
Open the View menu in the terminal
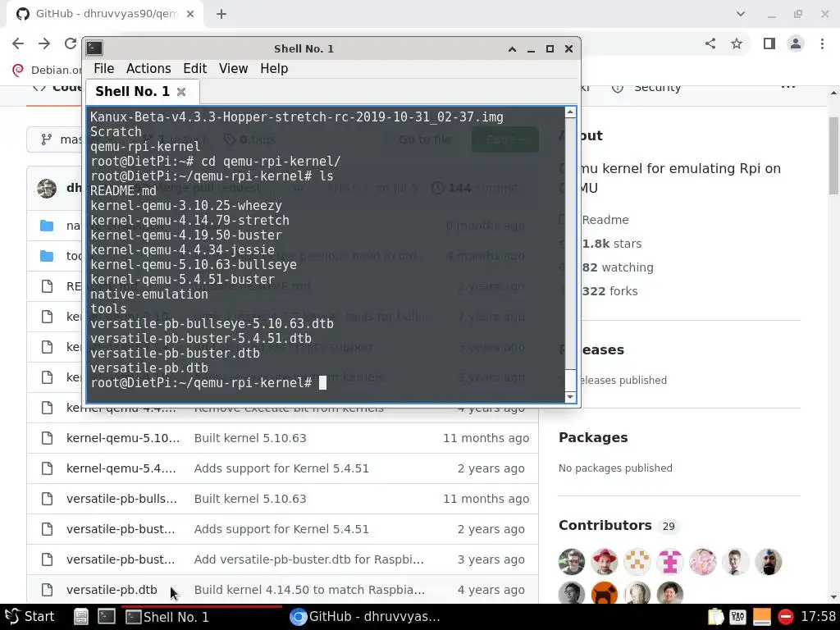coord(233,69)
